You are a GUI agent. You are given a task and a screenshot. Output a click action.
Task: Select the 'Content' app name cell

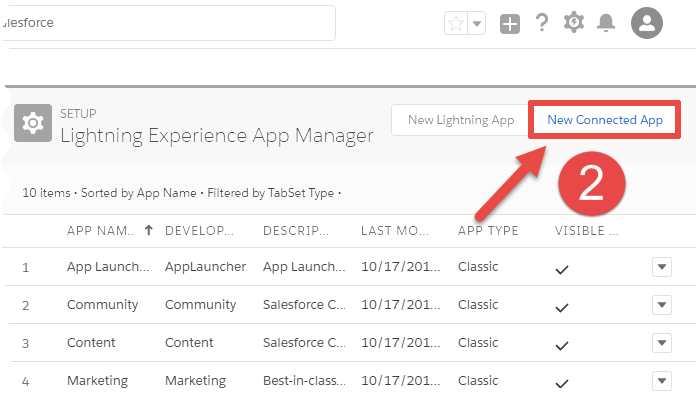(x=91, y=343)
